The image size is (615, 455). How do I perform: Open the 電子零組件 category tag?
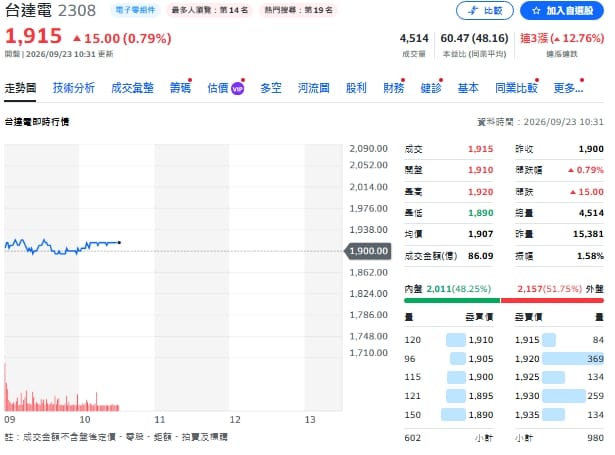135,10
